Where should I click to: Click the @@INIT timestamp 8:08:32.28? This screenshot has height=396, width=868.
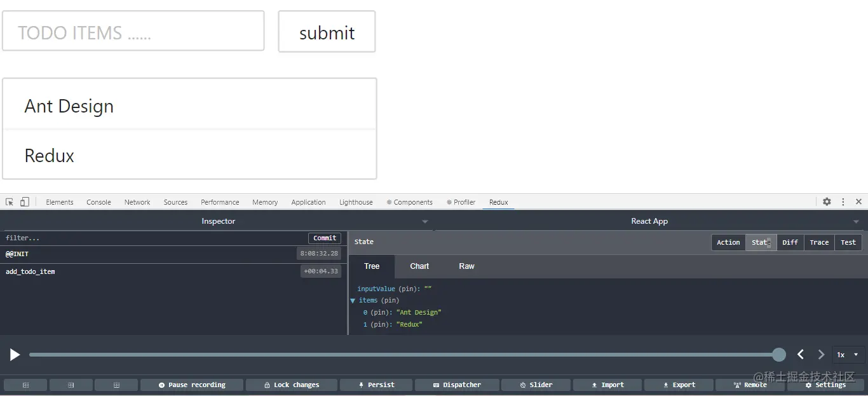point(319,254)
